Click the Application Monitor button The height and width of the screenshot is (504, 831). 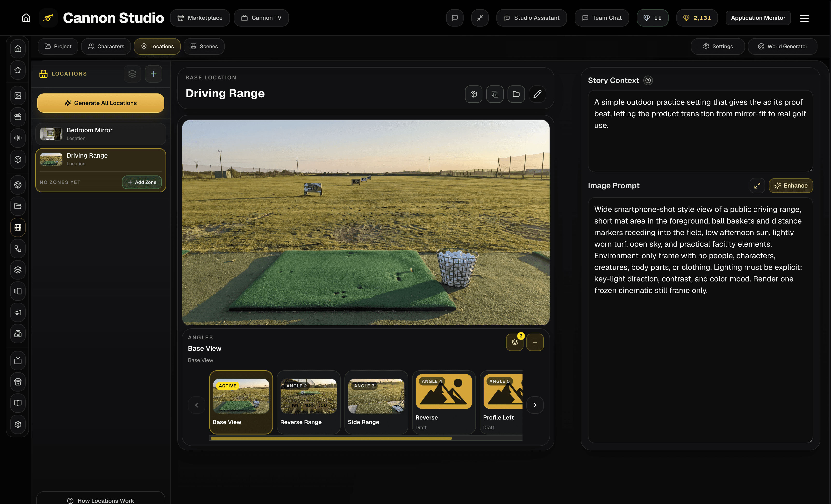(758, 18)
